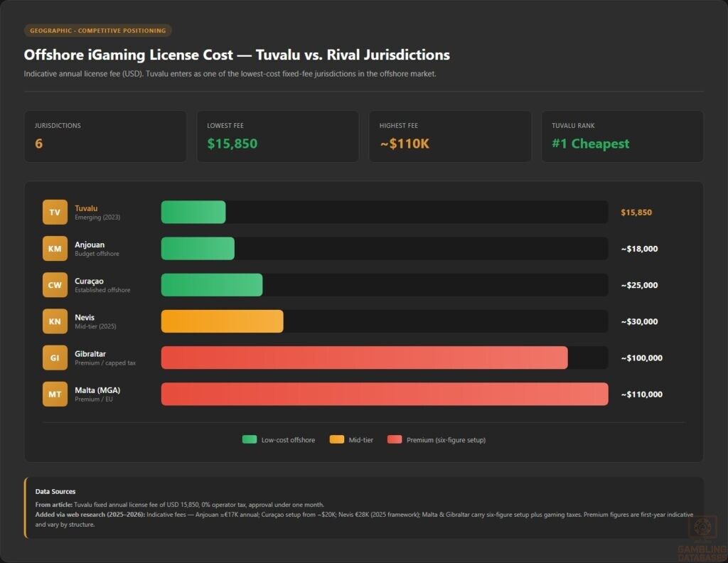Screen dimensions: 728x563
Task: Click the LOWEST FEE card label
Action: click(x=225, y=125)
